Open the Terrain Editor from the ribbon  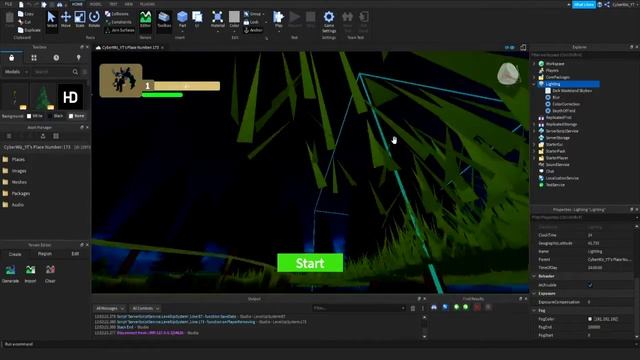(x=146, y=20)
